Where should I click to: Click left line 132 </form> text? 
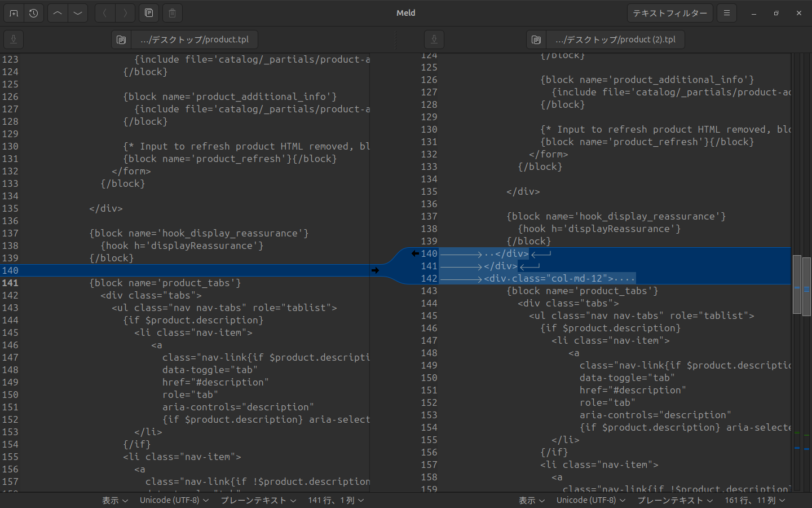[131, 171]
